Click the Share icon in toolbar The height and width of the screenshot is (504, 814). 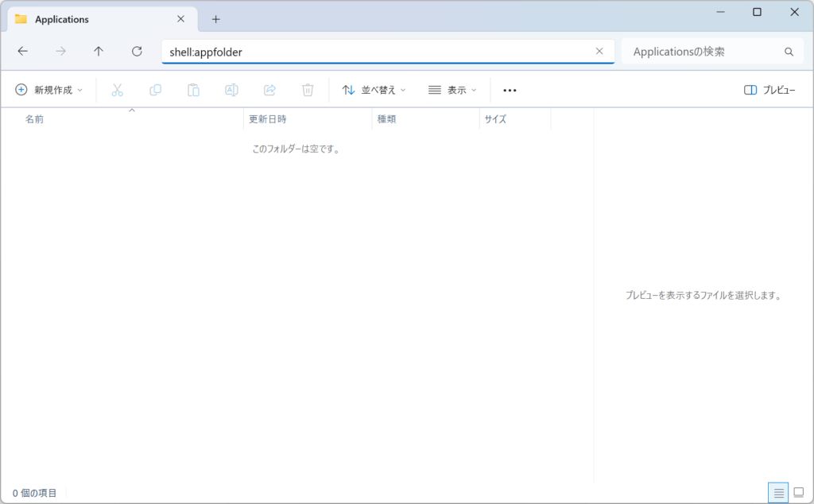pos(269,90)
